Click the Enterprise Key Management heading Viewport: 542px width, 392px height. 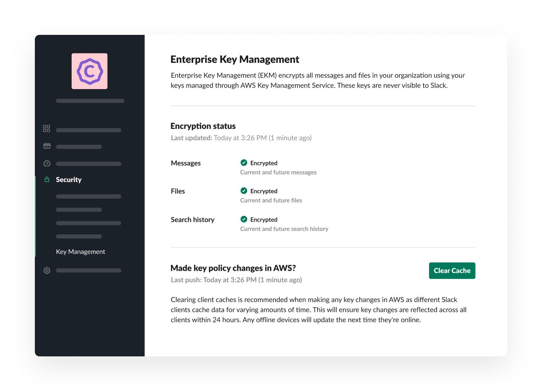coord(235,59)
